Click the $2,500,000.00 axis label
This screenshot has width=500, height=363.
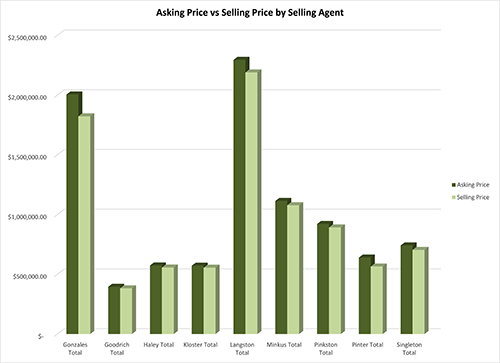pyautogui.click(x=27, y=38)
